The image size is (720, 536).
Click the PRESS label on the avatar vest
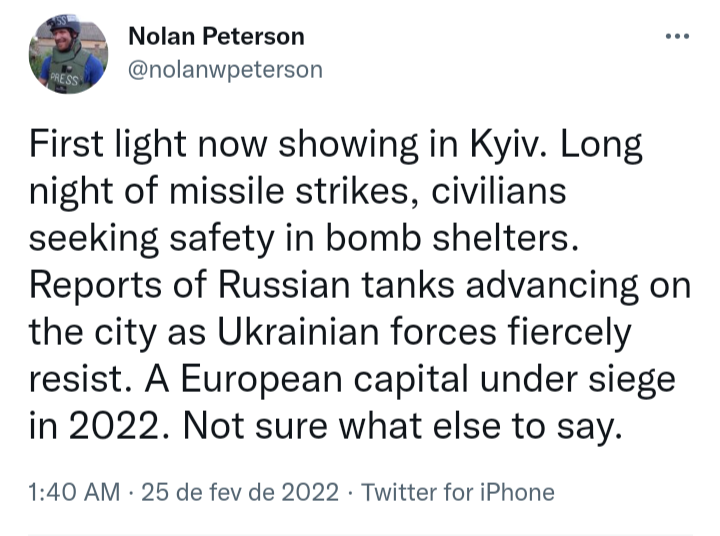(x=60, y=79)
